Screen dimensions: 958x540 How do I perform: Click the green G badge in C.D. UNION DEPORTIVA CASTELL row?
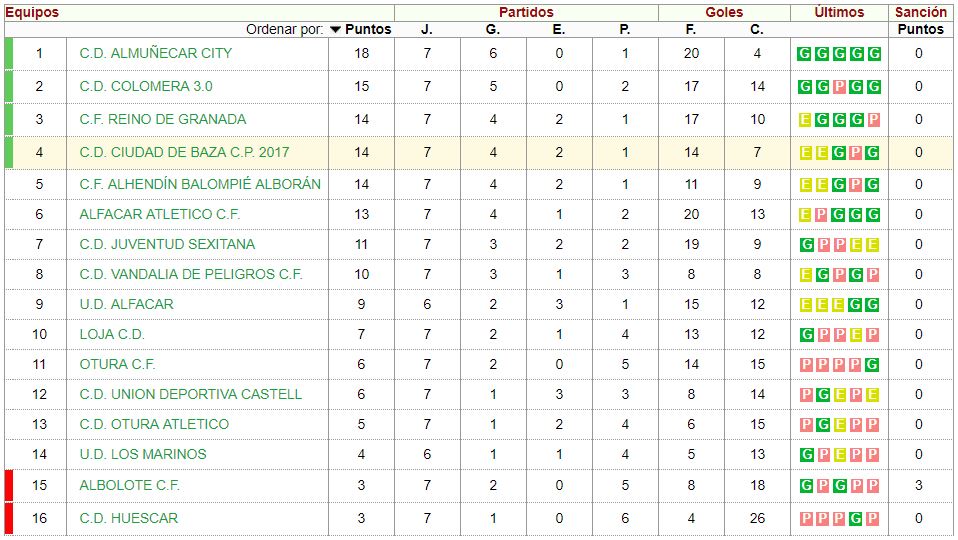tap(822, 395)
